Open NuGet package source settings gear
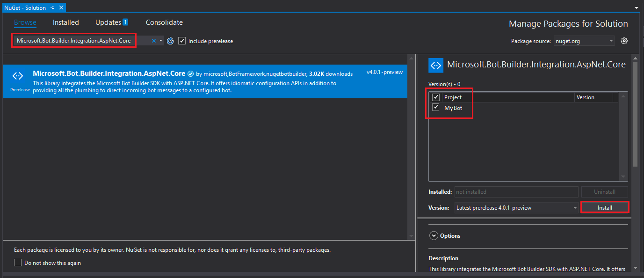The image size is (644, 278). [x=624, y=41]
